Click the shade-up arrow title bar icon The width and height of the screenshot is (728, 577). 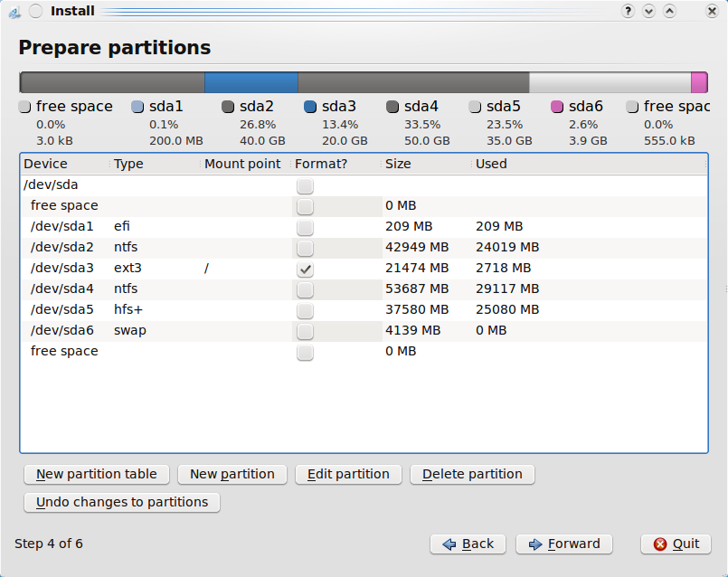pyautogui.click(x=669, y=11)
